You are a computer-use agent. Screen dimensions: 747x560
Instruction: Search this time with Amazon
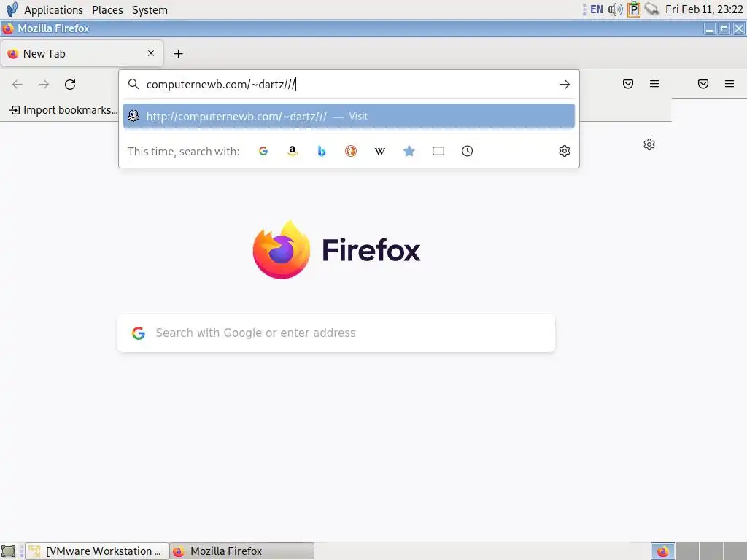(293, 151)
